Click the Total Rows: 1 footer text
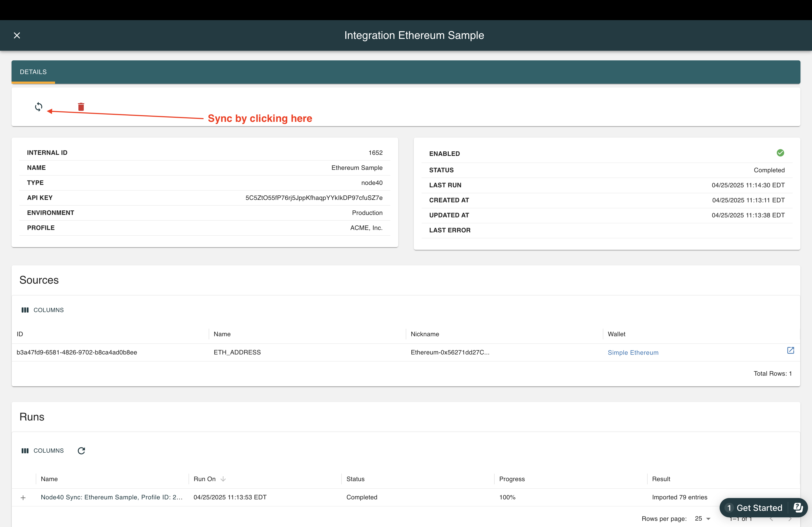The height and width of the screenshot is (527, 812). [773, 373]
